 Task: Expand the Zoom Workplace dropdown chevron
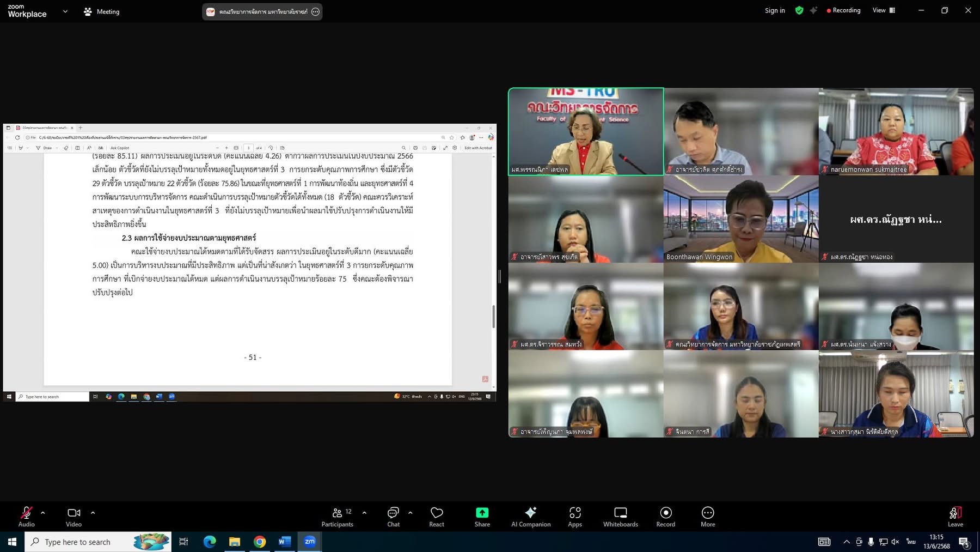coord(65,11)
